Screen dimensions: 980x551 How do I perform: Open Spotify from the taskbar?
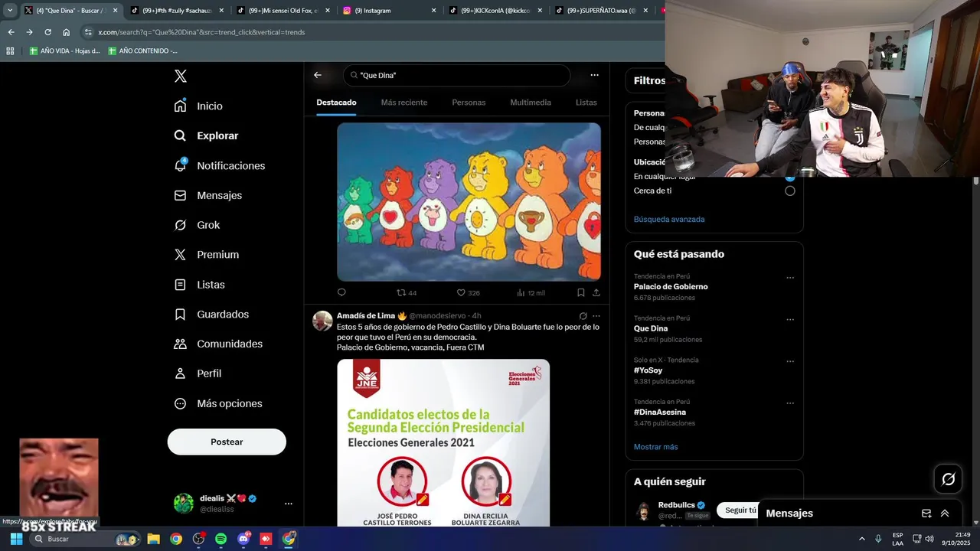pyautogui.click(x=220, y=539)
